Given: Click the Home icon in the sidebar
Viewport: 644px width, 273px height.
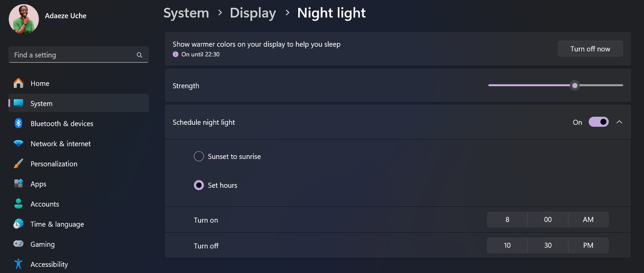Looking at the screenshot, I should (18, 83).
